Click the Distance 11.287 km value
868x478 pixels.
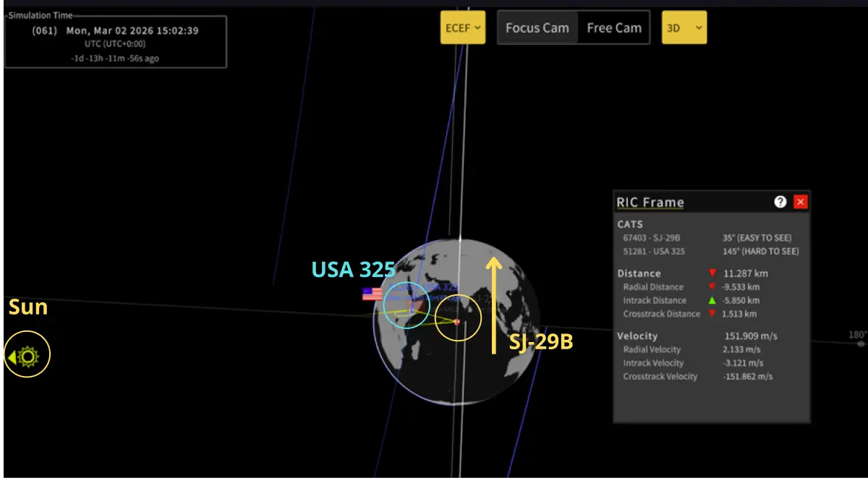[x=746, y=273]
